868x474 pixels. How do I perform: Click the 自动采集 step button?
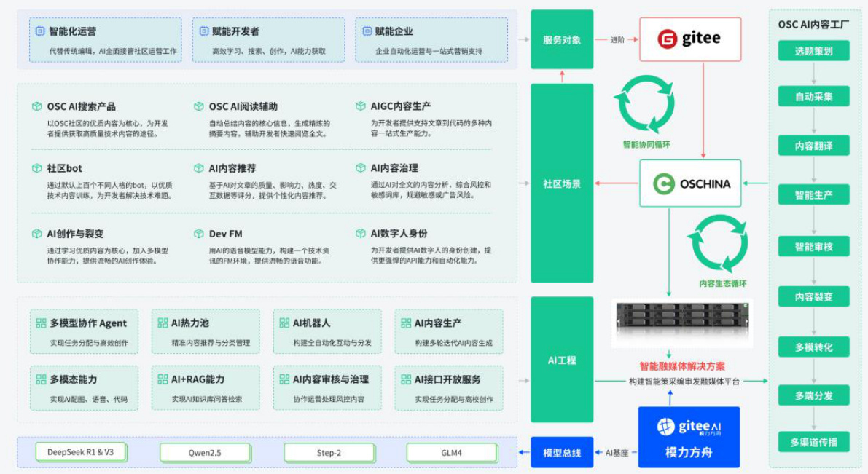click(814, 96)
